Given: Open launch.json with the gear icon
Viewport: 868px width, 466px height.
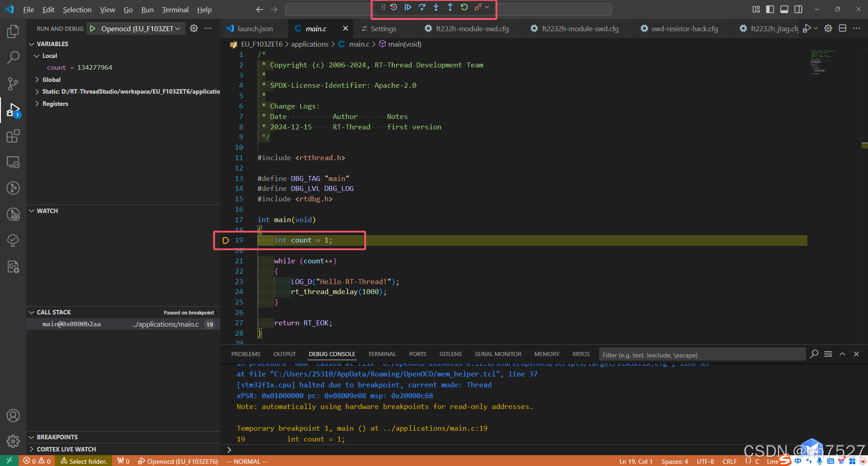Looking at the screenshot, I should 194,29.
